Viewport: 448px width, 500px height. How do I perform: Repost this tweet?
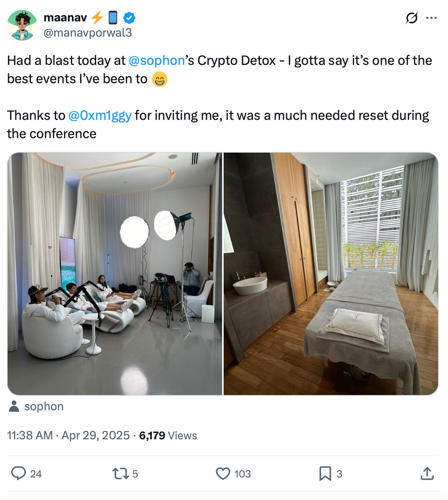click(120, 474)
